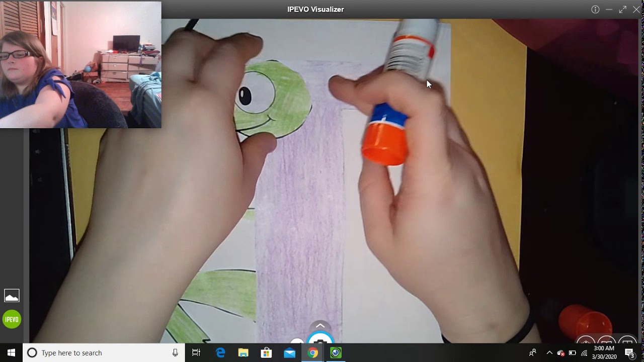Show hidden system tray icons

549,353
